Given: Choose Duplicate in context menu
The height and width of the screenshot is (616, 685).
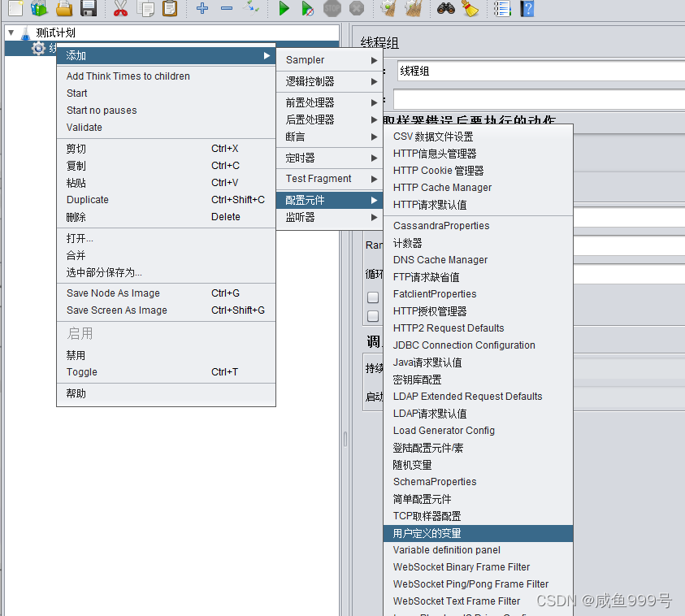Looking at the screenshot, I should pyautogui.click(x=166, y=200).
